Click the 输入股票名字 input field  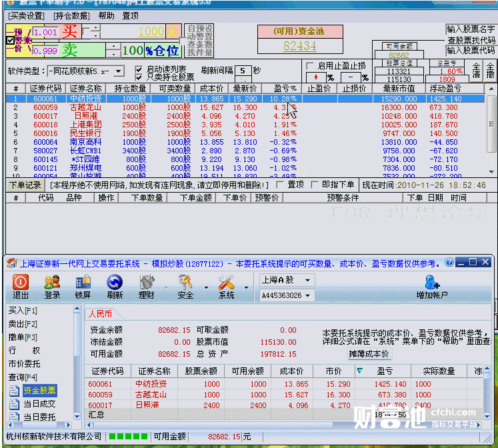(x=471, y=29)
